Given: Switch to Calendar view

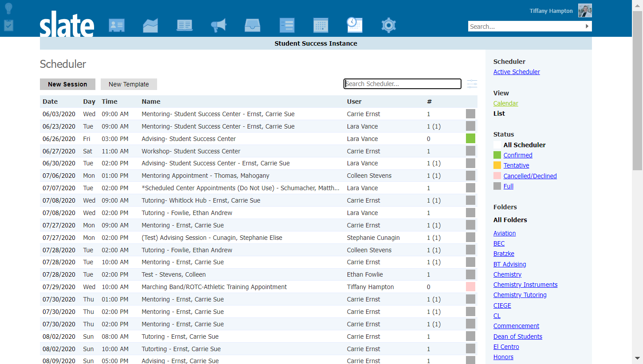Looking at the screenshot, I should click(x=506, y=103).
